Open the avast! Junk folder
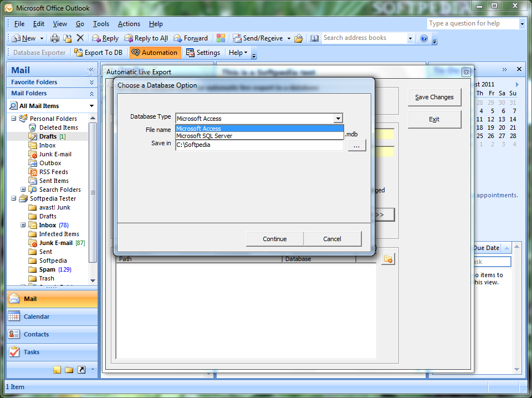This screenshot has width=532, height=398. pyautogui.click(x=55, y=207)
